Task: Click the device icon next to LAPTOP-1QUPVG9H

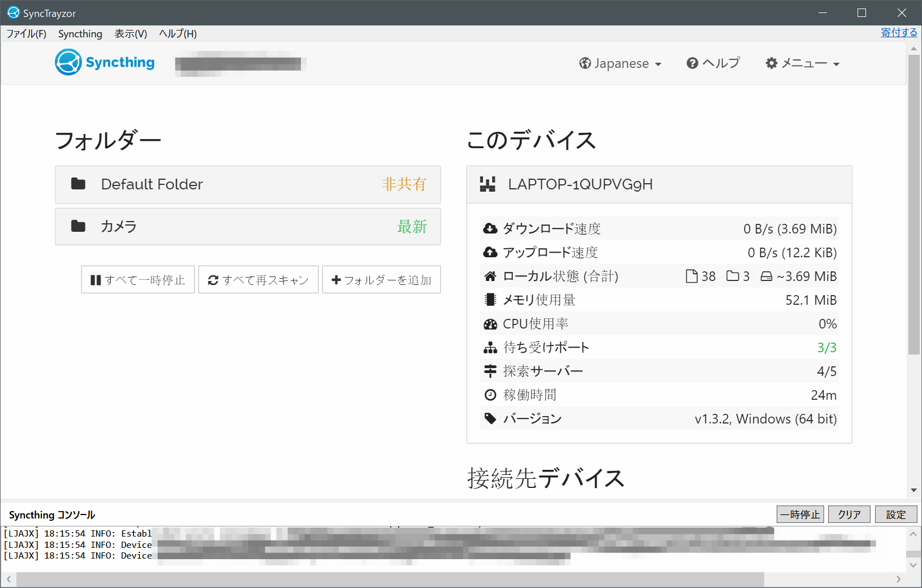Action: pyautogui.click(x=487, y=184)
